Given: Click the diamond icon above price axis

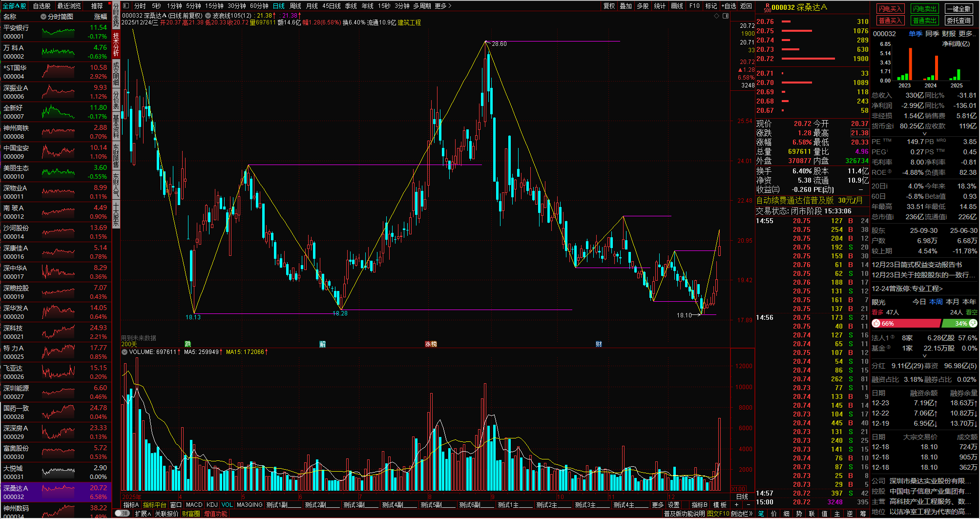Looking at the screenshot, I should 717,16.
